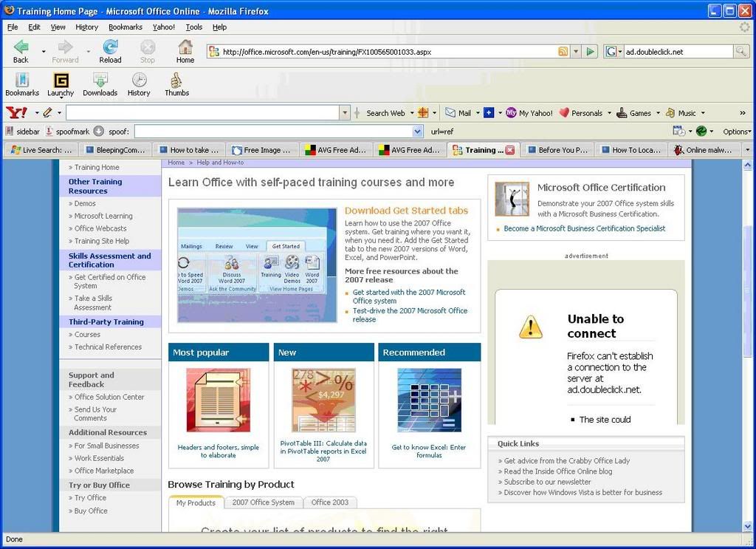Image resolution: width=756 pixels, height=549 pixels.
Task: Expand the spoof input dropdown
Action: click(x=418, y=132)
